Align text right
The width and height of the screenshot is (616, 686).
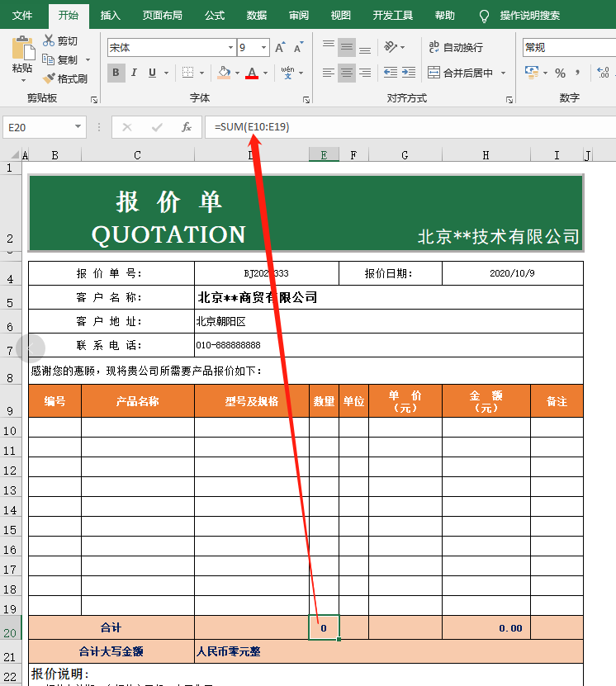pyautogui.click(x=365, y=72)
